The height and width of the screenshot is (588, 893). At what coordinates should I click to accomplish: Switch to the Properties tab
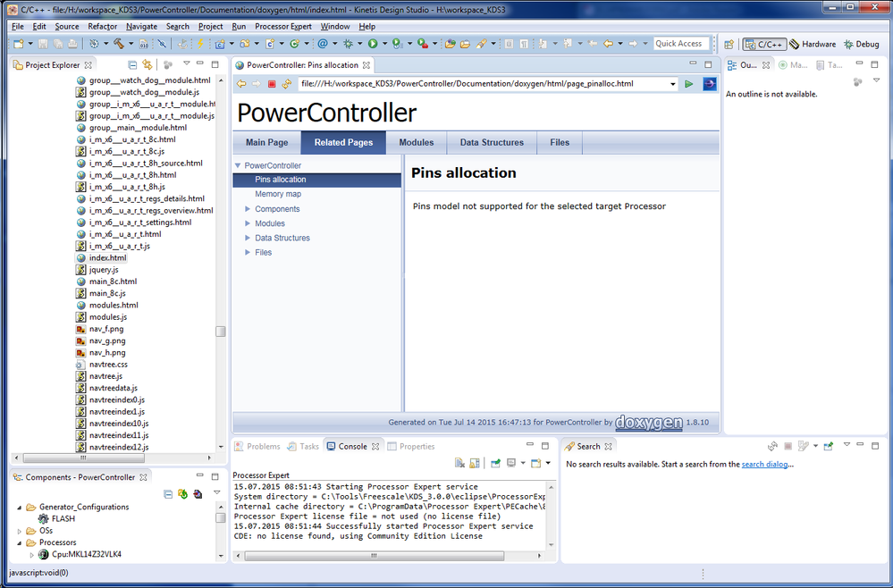(x=411, y=446)
